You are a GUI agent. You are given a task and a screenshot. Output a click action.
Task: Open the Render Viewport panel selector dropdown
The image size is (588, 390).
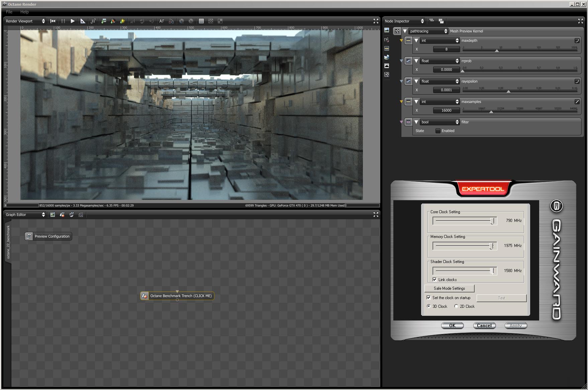click(x=25, y=21)
